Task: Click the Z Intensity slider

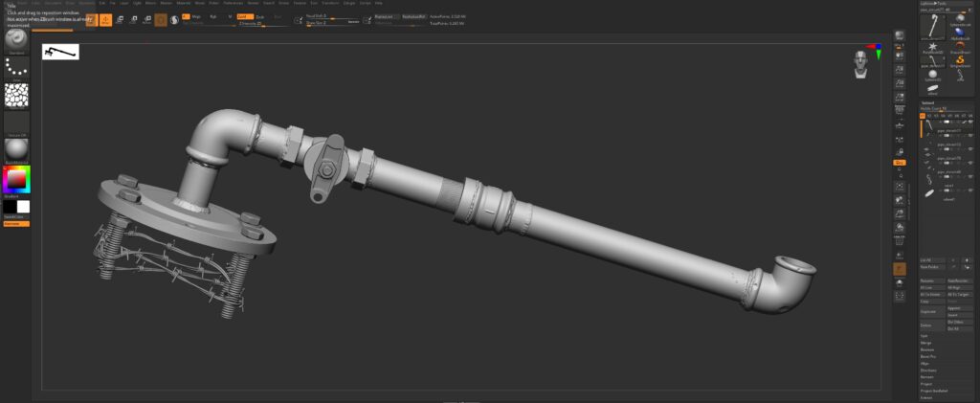Action: (x=262, y=24)
